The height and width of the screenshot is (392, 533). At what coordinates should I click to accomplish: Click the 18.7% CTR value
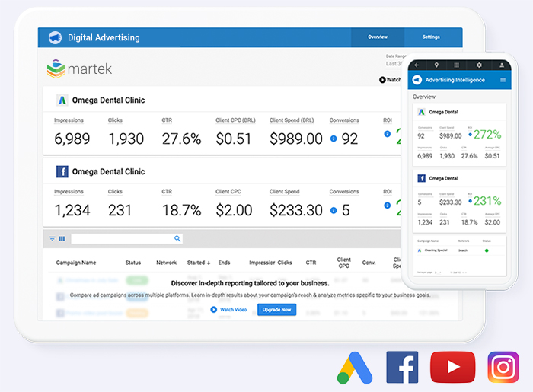coord(181,210)
